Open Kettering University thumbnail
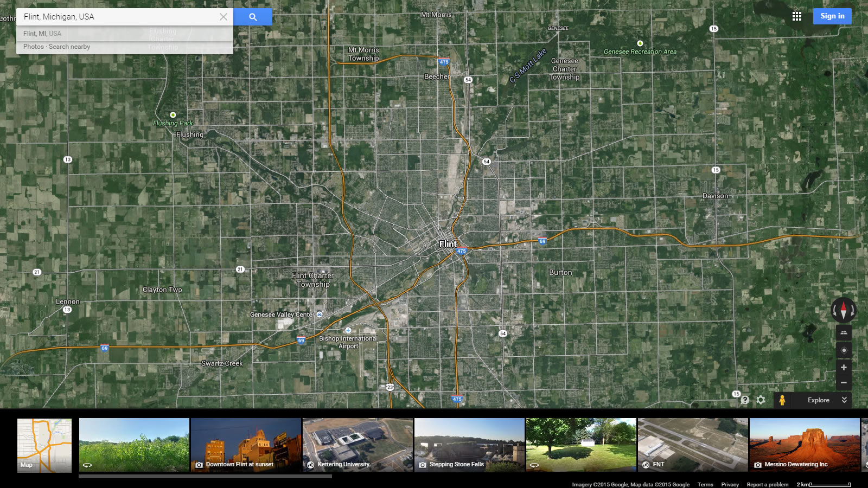The height and width of the screenshot is (488, 868). (x=358, y=445)
